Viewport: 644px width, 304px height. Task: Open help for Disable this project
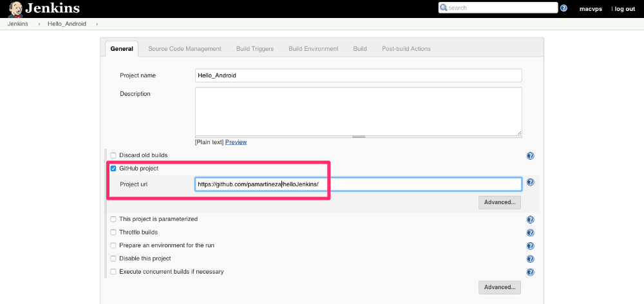click(x=530, y=259)
